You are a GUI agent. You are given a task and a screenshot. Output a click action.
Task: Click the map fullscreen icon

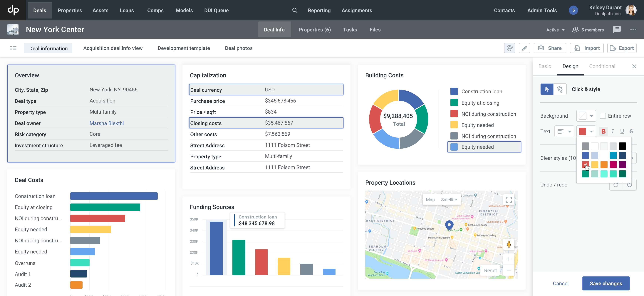[509, 199]
